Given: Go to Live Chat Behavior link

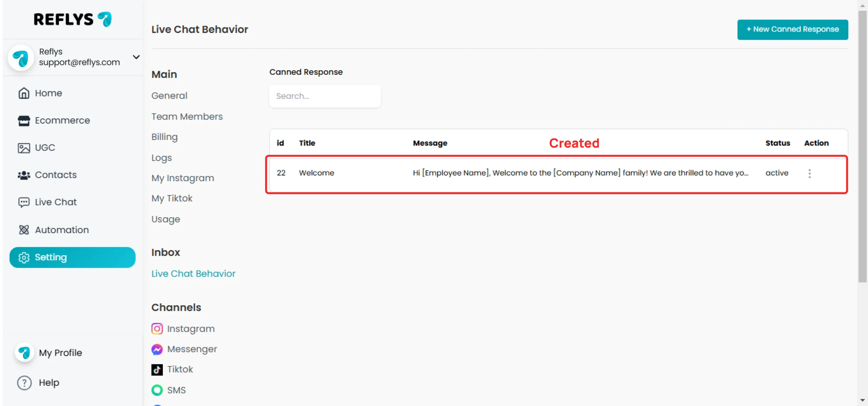Looking at the screenshot, I should pos(193,274).
